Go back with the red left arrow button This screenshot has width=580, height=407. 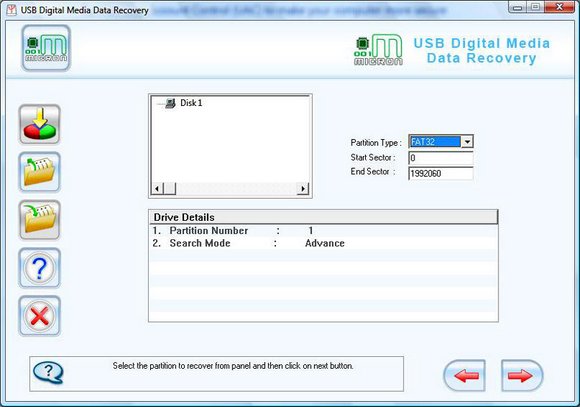[x=465, y=376]
